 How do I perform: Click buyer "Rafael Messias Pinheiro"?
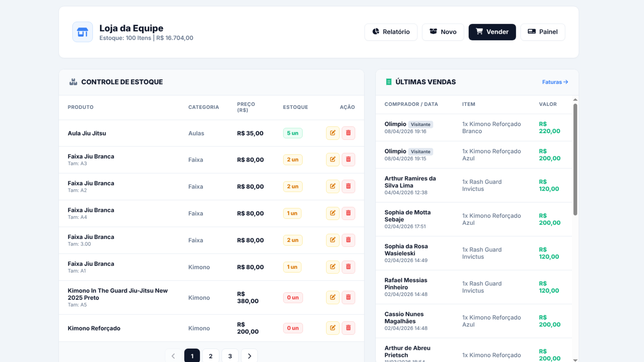[406, 284]
